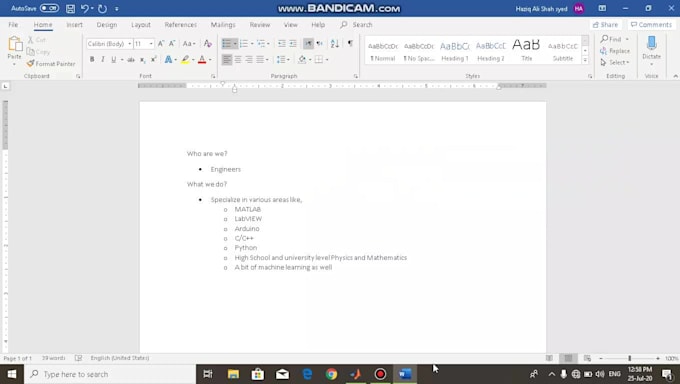Open the Comments pane button
680x384 pixels.
651,25
